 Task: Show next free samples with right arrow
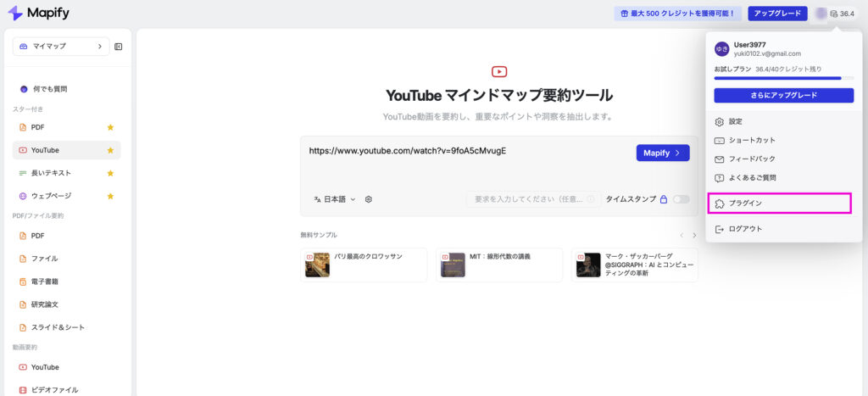click(694, 235)
